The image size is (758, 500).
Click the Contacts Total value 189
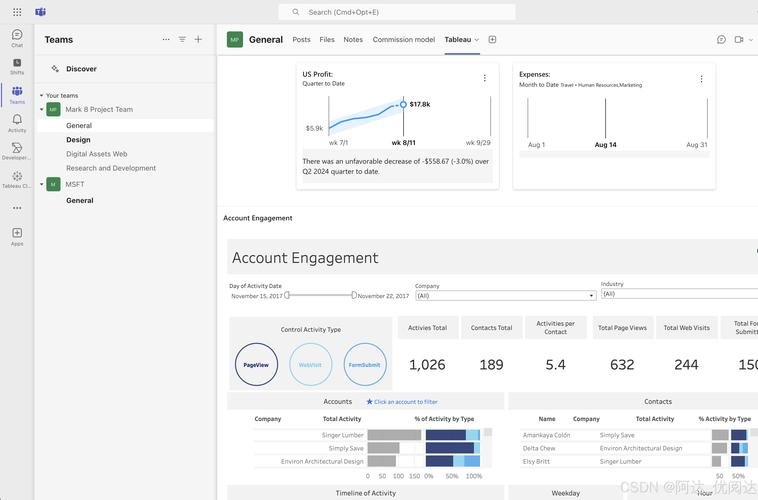[492, 365]
